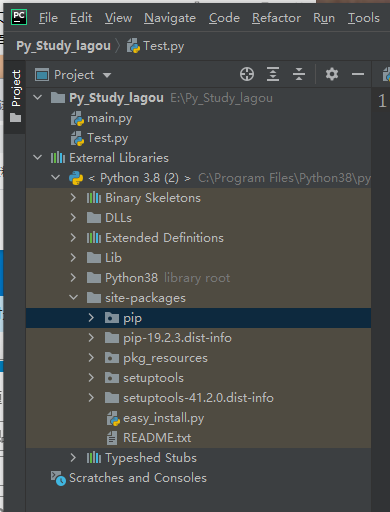Click the Typeshed Stubs library icon
This screenshot has height=512, width=390.
94,458
